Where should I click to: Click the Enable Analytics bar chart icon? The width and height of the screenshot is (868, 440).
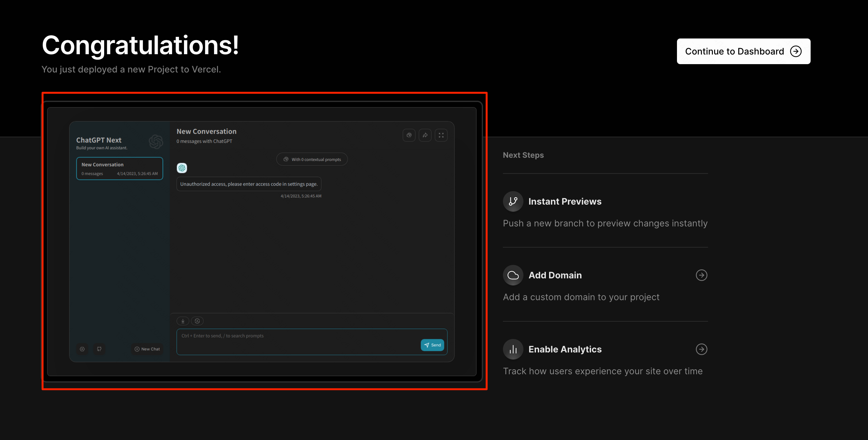513,349
